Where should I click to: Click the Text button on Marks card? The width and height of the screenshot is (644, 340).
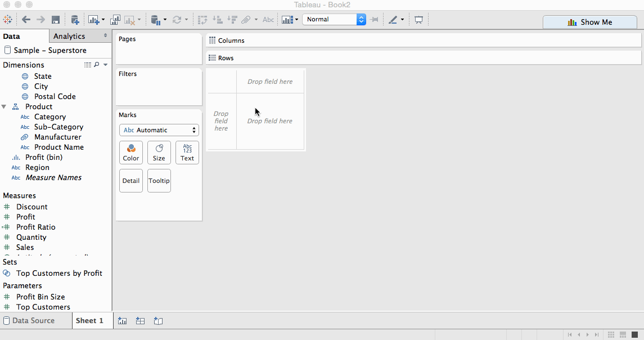(x=187, y=153)
